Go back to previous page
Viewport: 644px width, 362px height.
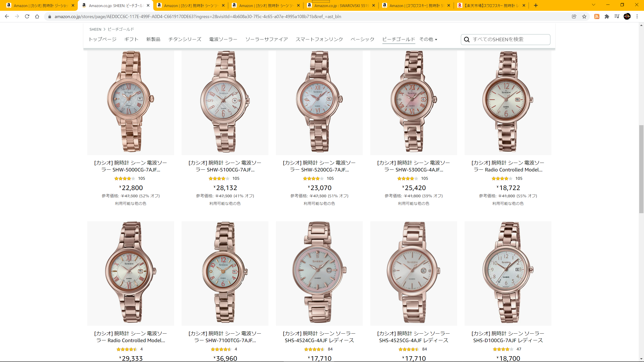7,16
